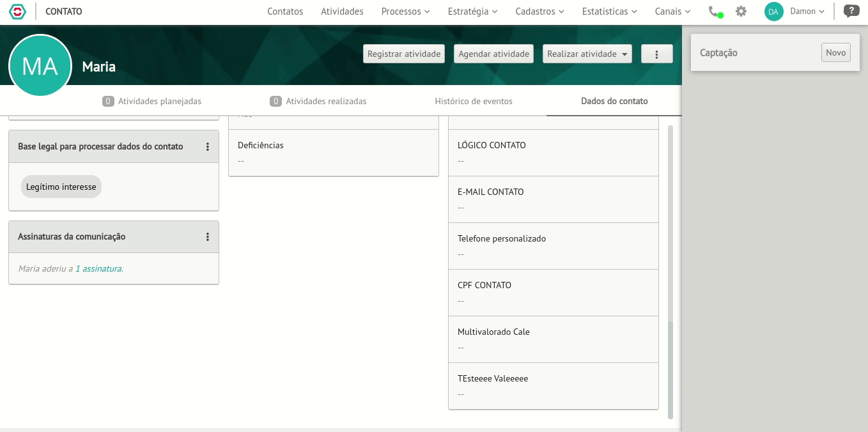The height and width of the screenshot is (432, 868).
Task: Click the Legítimo interesse tag
Action: [61, 187]
